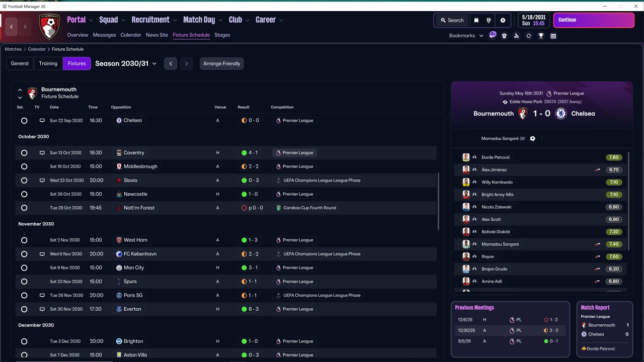The image size is (644, 362).
Task: Open the 9+ notifications chat icon
Action: point(493,35)
